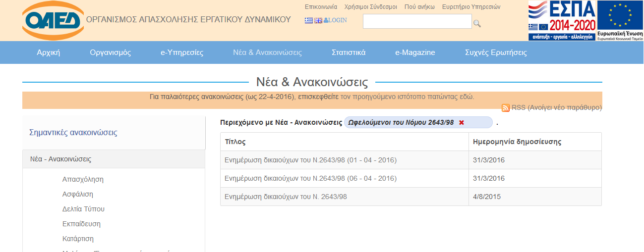Image resolution: width=644 pixels, height=252 pixels.
Task: Follow the previous site link in the notice
Action: point(407,97)
